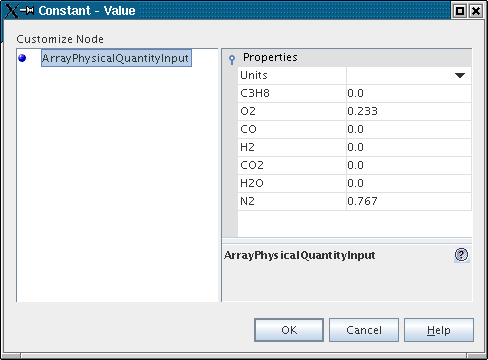Maximize the Constant - Value window
Image resolution: width=488 pixels, height=360 pixels.
click(x=460, y=11)
